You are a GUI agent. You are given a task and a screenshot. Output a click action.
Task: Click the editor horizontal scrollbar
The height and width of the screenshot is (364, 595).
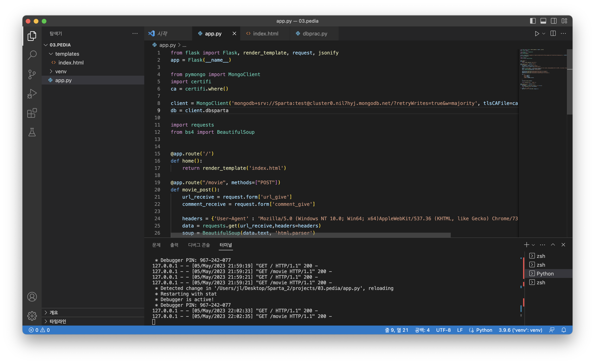[x=311, y=235]
